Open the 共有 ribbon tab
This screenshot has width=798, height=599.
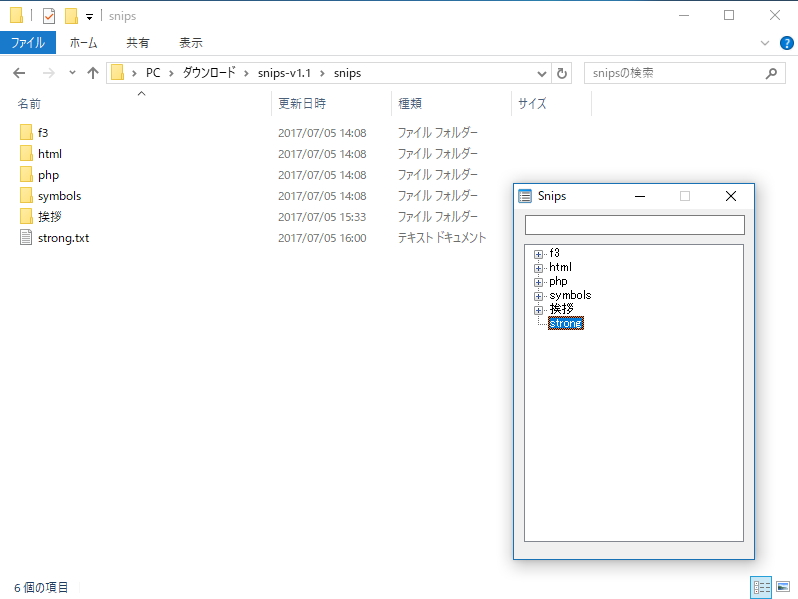click(137, 43)
